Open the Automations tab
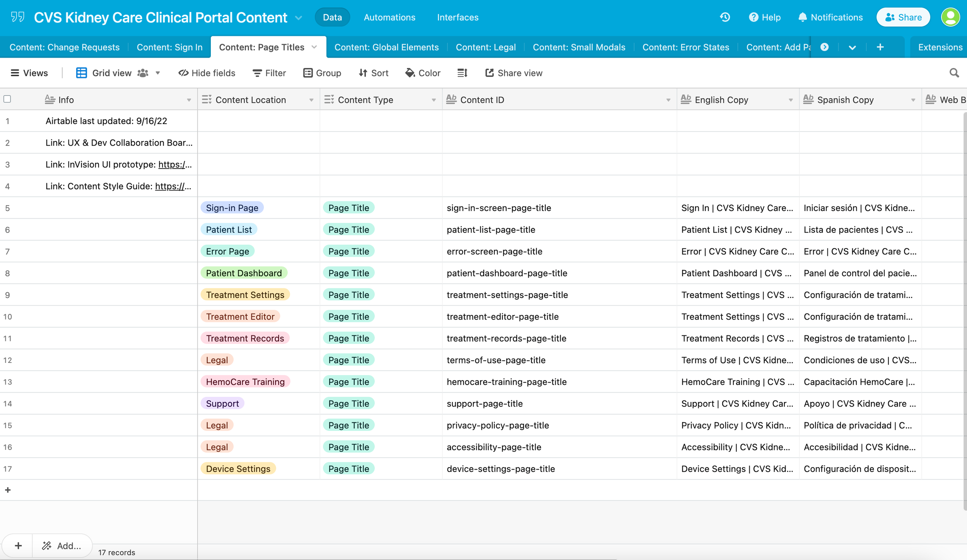 coord(389,17)
